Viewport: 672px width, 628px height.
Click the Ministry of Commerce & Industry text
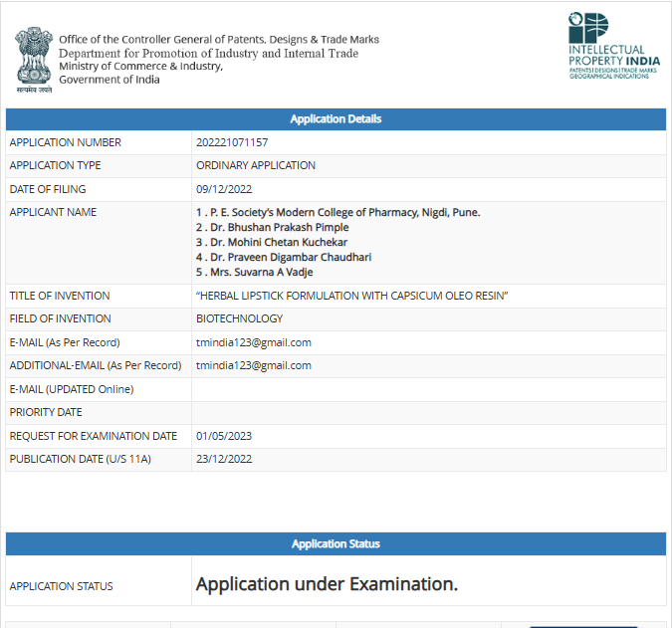pos(141,66)
